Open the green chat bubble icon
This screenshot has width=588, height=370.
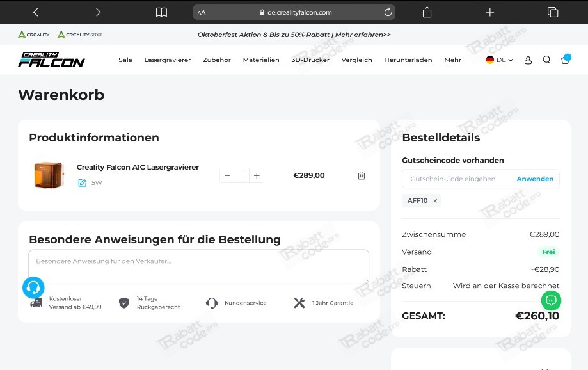pos(552,300)
